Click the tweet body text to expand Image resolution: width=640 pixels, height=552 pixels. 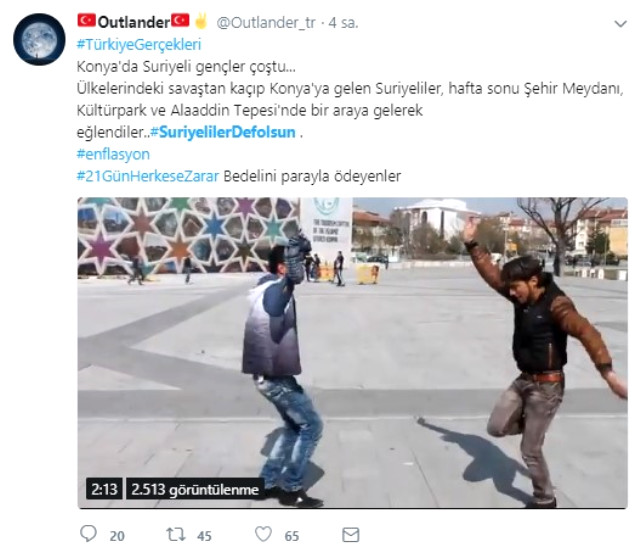point(350,99)
